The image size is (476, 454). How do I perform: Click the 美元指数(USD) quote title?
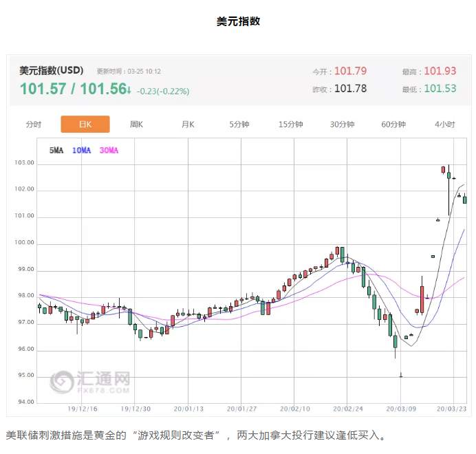coord(52,70)
